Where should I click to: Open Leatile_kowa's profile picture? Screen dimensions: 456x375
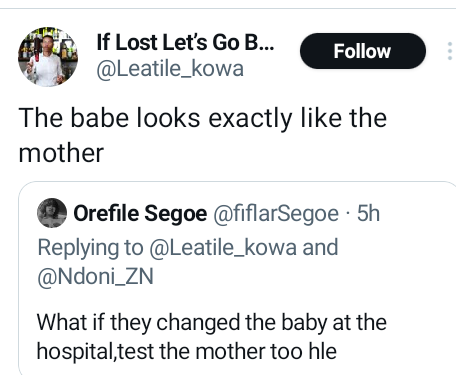(x=48, y=57)
